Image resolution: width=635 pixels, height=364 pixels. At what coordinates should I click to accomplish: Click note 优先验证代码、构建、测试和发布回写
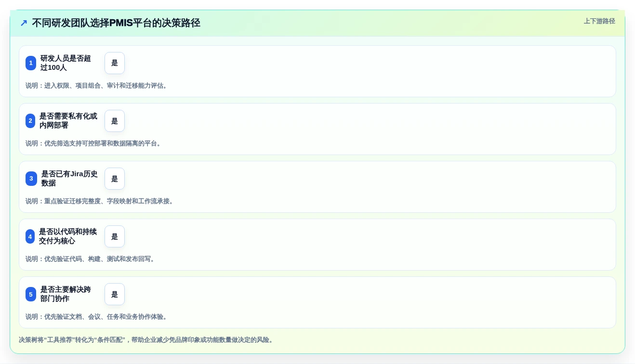91,259
